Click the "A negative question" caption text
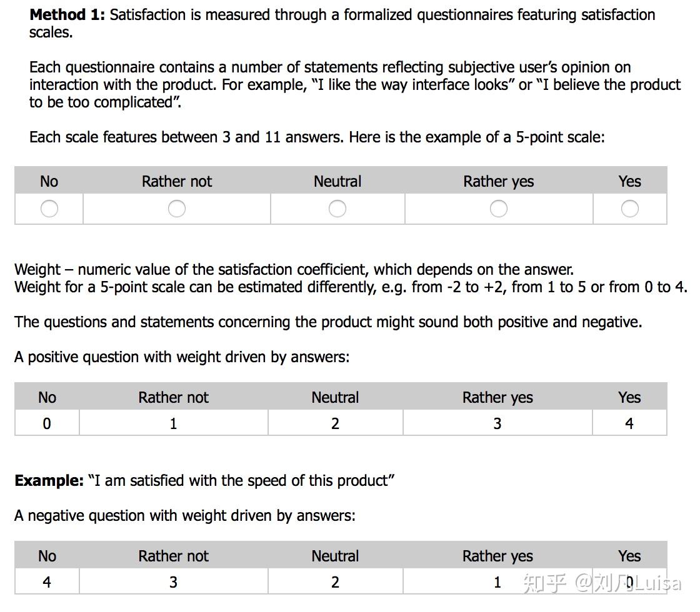This screenshot has width=700, height=612. point(185,516)
